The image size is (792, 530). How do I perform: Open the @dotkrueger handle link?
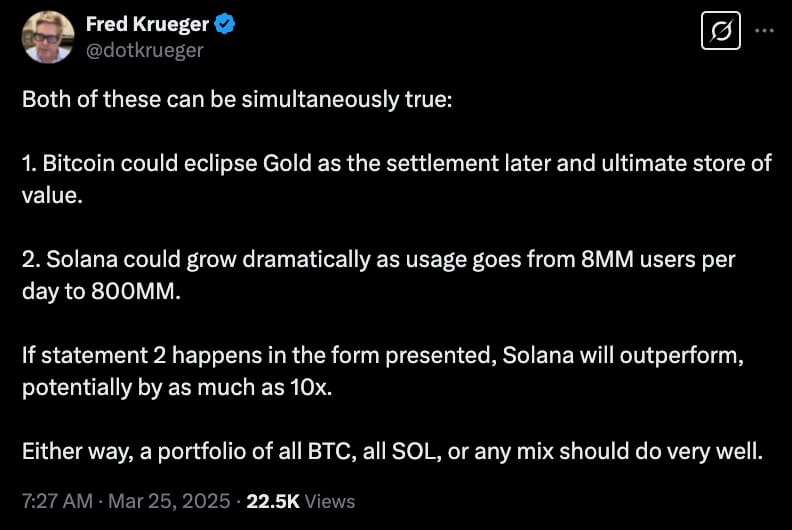tap(144, 50)
